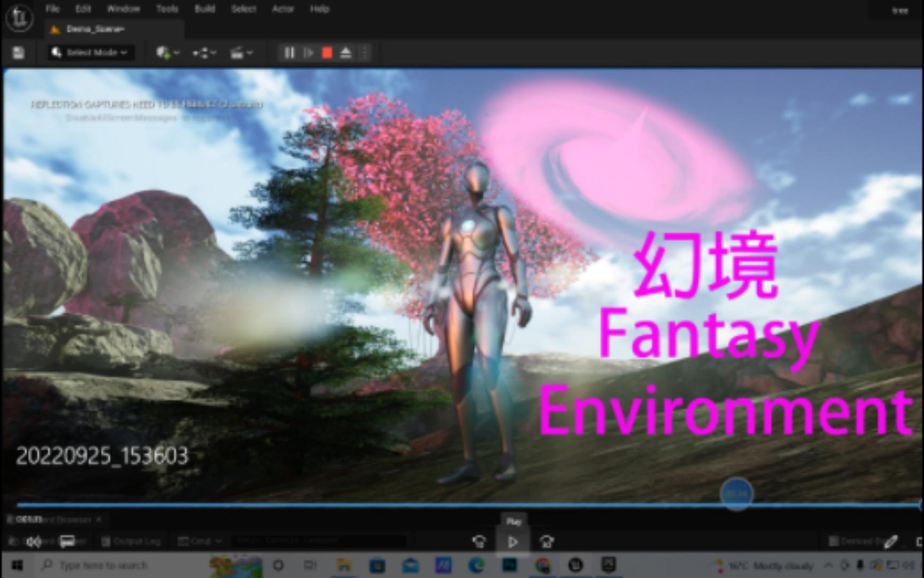Screen dimensions: 924x578
Task: Mute the video volume speaker icon
Action: pos(34,542)
